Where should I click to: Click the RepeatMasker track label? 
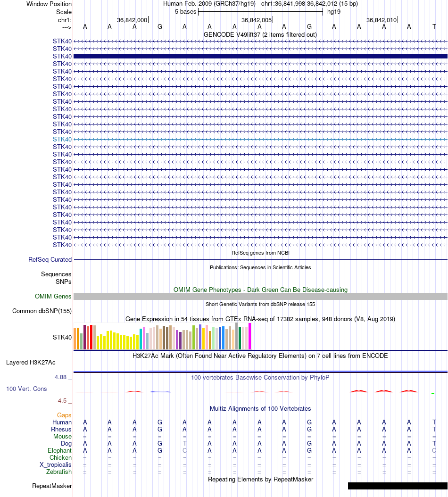(x=52, y=486)
